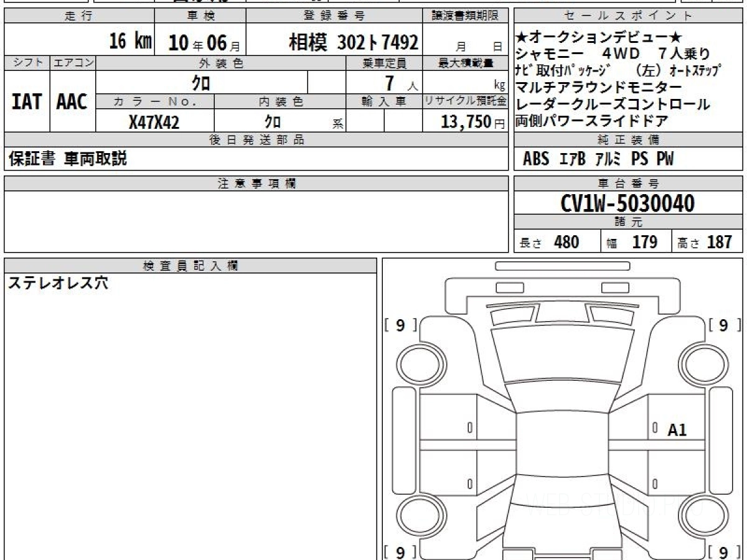This screenshot has width=747, height=560.
Task: Click the empty 注意事項欄 notes area
Action: point(256,221)
